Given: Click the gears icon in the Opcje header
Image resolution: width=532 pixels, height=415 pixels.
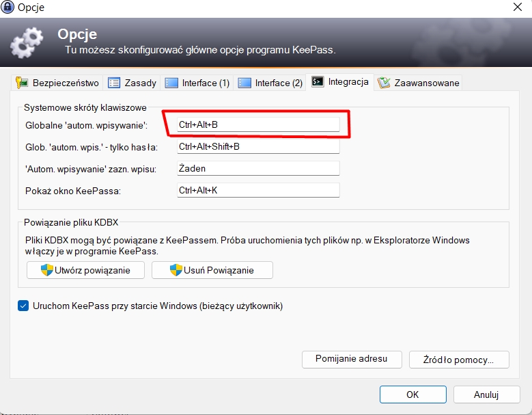Looking at the screenshot, I should click(27, 42).
